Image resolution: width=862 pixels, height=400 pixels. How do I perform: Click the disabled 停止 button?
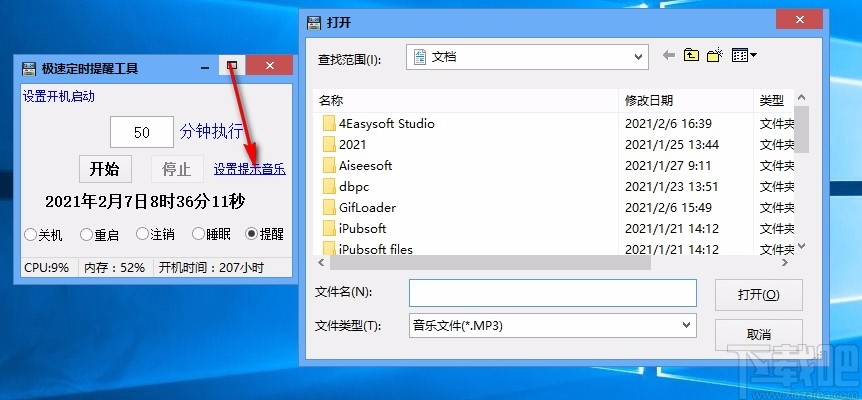click(x=176, y=169)
